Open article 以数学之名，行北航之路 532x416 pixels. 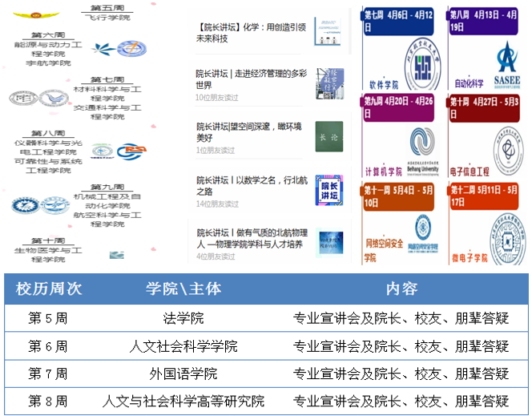(x=248, y=185)
